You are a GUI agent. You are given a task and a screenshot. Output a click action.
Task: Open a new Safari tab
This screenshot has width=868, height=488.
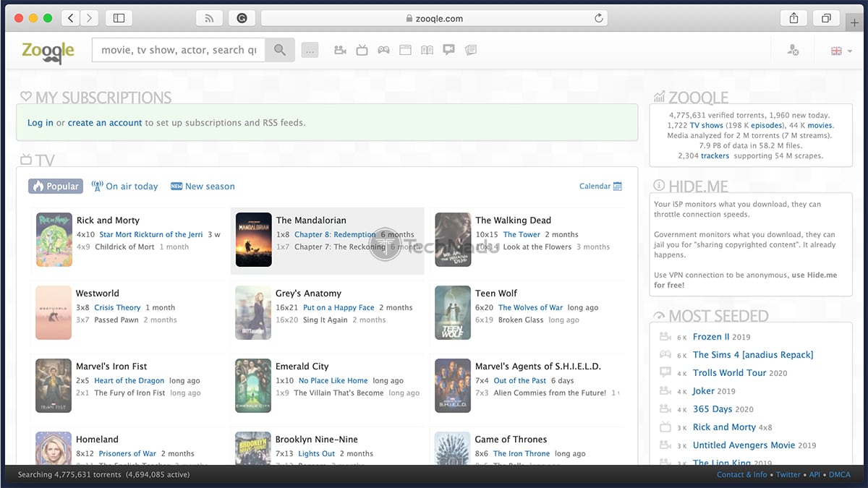[856, 22]
